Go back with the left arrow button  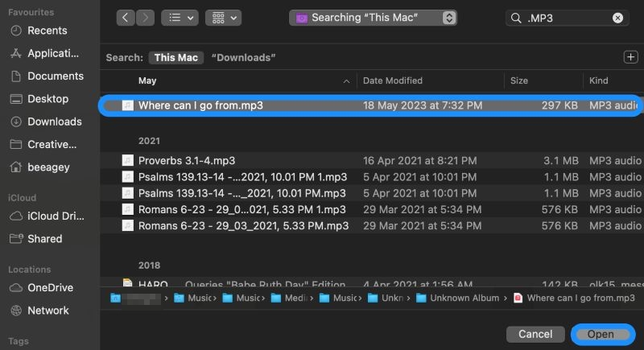pyautogui.click(x=126, y=18)
